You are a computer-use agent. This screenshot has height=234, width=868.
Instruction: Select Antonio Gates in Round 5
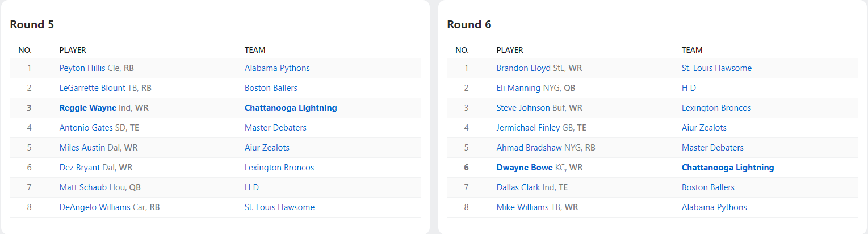pyautogui.click(x=86, y=128)
